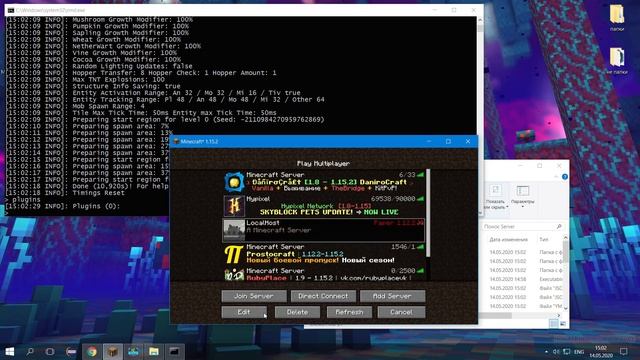Viewport: 640px width, 360px height.
Task: Open File Explorer from taskbar
Action: point(153,351)
